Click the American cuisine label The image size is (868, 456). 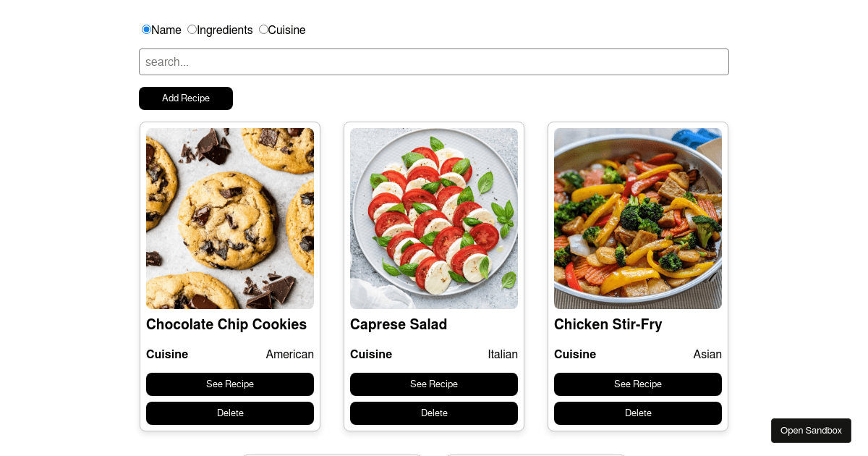pyautogui.click(x=290, y=355)
